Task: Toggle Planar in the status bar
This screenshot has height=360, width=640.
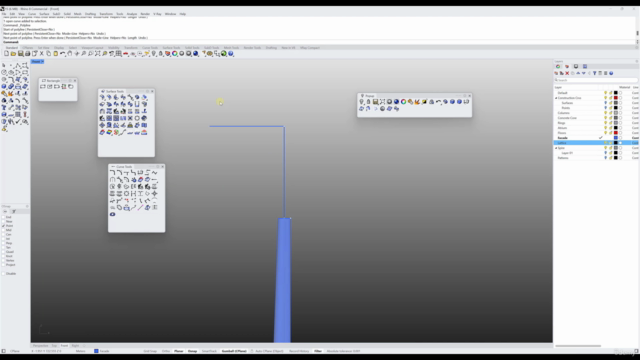Action: [179, 351]
